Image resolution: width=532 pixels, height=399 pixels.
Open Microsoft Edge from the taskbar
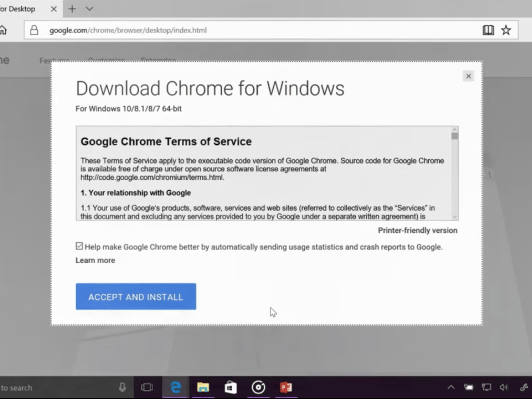(176, 387)
